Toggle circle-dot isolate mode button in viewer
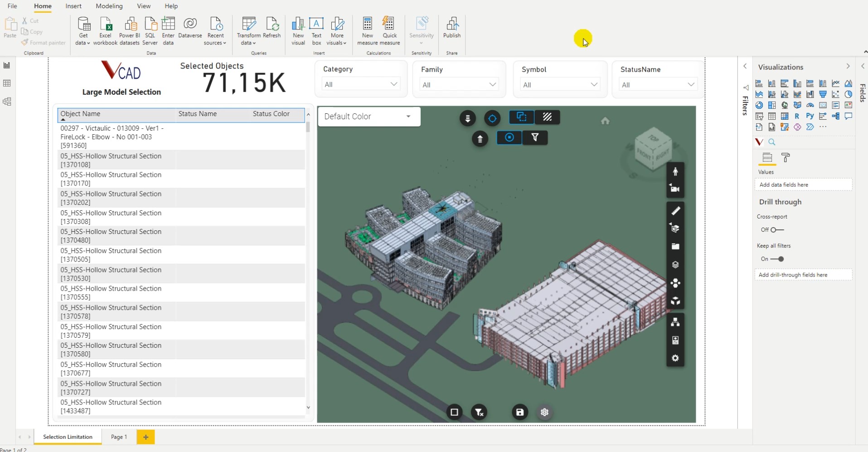This screenshot has height=452, width=868. coord(509,137)
